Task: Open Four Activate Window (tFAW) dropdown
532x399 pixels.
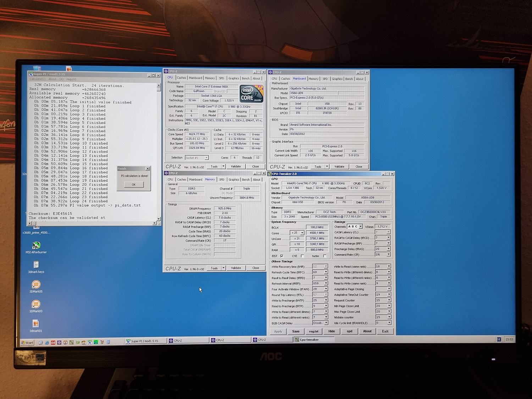Action: click(x=326, y=289)
